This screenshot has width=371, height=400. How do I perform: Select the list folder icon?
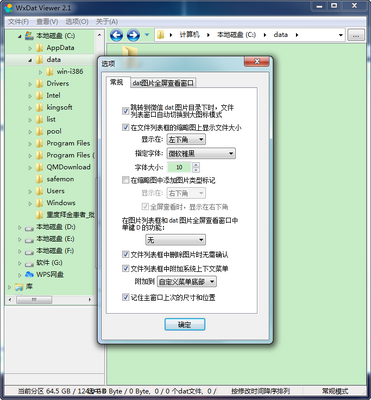pos(40,119)
